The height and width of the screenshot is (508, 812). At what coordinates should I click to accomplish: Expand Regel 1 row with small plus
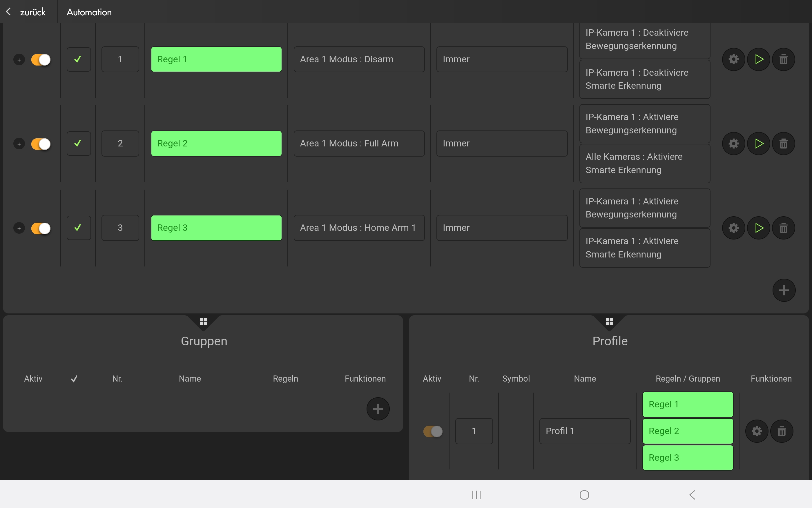[19, 60]
